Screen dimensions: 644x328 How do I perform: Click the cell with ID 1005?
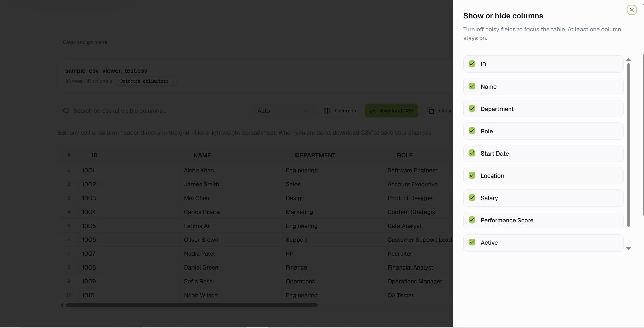click(129, 226)
